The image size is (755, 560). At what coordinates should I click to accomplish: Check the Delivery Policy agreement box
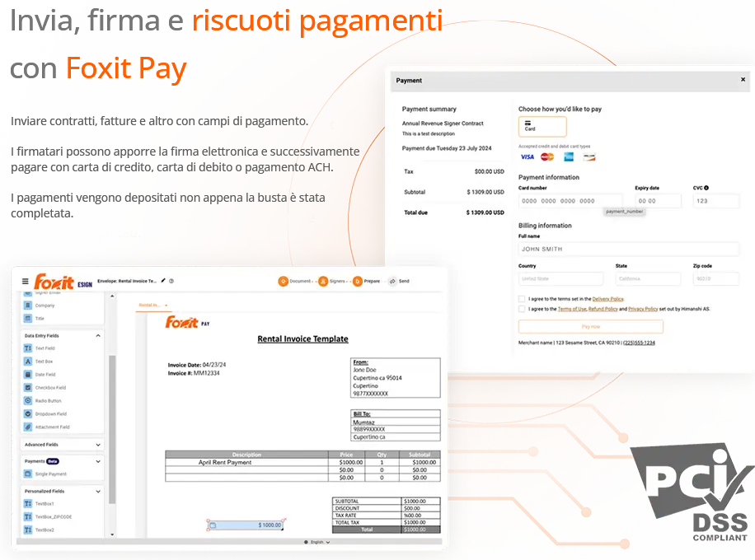pyautogui.click(x=522, y=299)
